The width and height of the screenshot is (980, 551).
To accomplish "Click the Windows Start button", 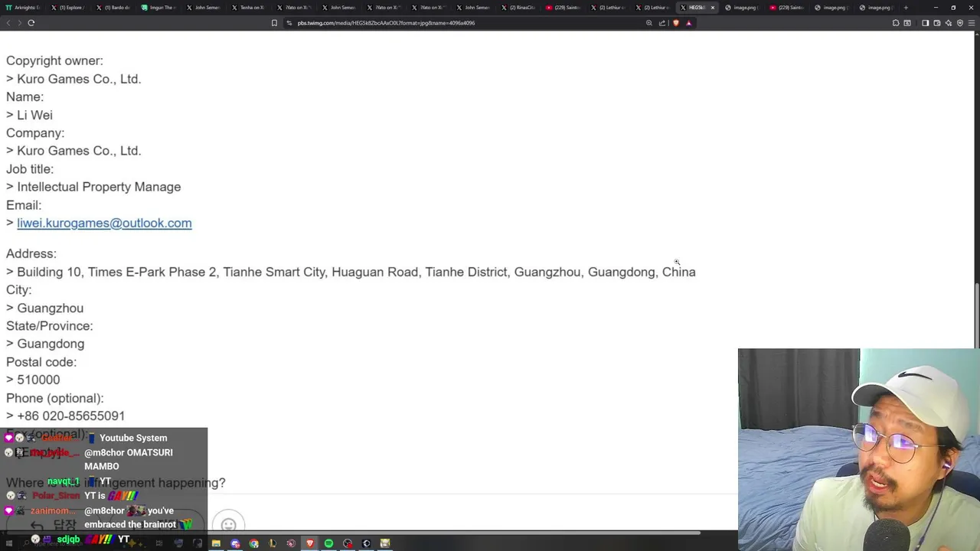I will (11, 543).
